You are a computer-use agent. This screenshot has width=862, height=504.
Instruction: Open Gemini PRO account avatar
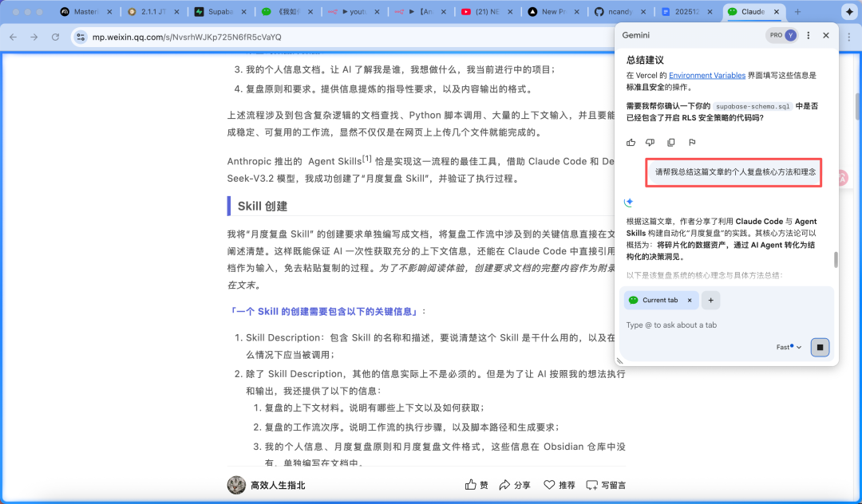[x=790, y=35]
